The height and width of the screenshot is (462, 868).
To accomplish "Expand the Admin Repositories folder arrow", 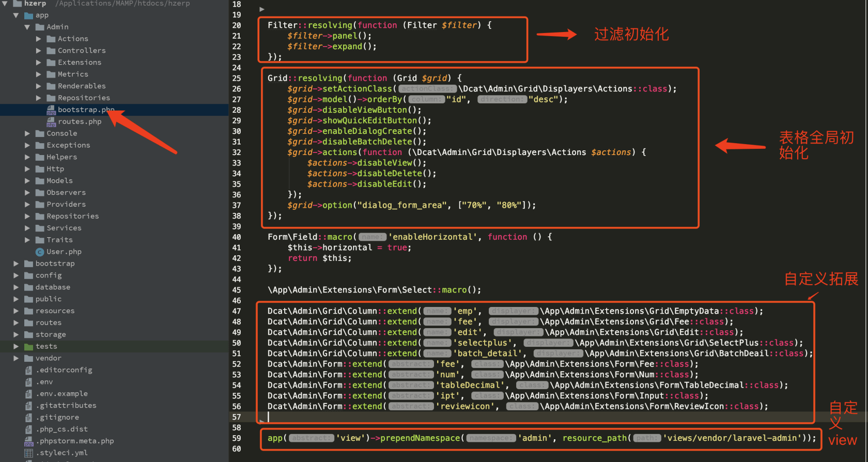I will [x=39, y=98].
